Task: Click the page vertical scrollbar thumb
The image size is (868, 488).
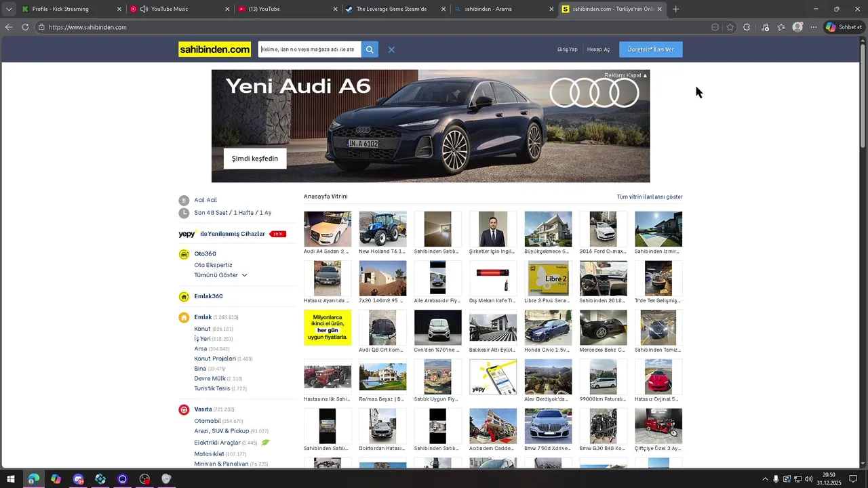Action: point(863,96)
